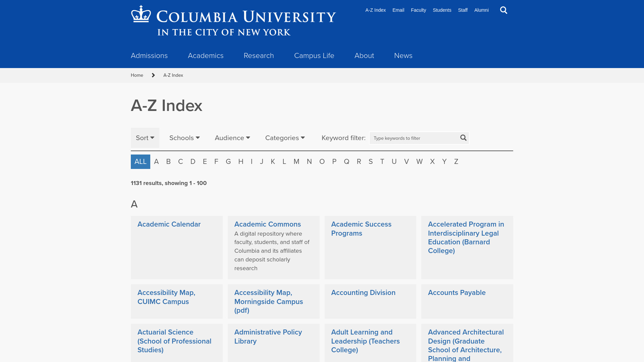Screen dimensions: 644x362
Task: Go to the Faculty link
Action: click(x=418, y=10)
